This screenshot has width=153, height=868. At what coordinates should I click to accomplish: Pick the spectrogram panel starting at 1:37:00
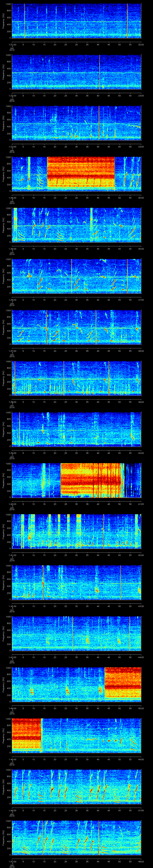click(76, 327)
